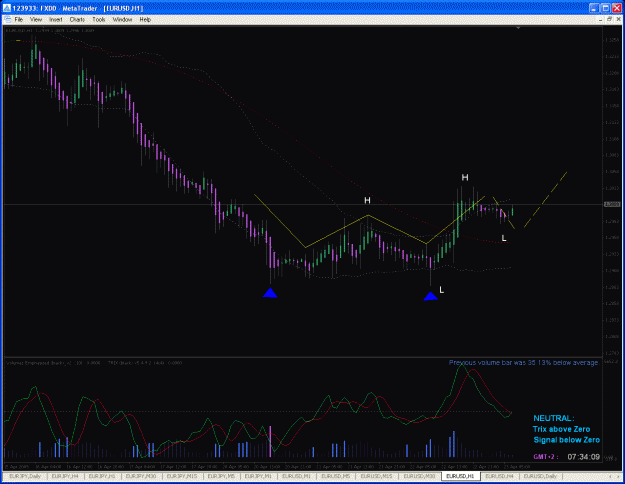Click the 'Trix above Zero' text

pos(561,429)
